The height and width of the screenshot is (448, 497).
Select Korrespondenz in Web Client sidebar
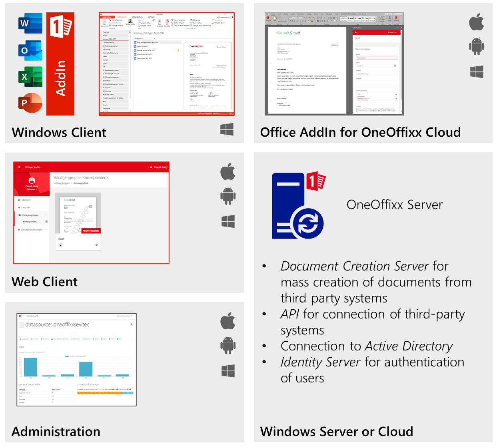click(30, 221)
